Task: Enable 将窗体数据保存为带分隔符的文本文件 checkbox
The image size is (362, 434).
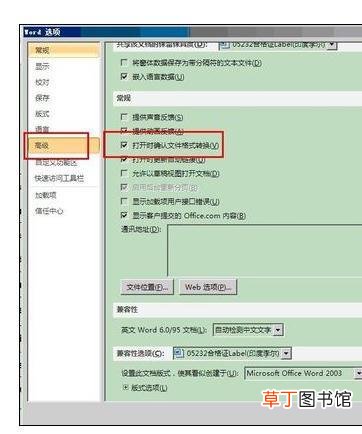Action: point(124,62)
